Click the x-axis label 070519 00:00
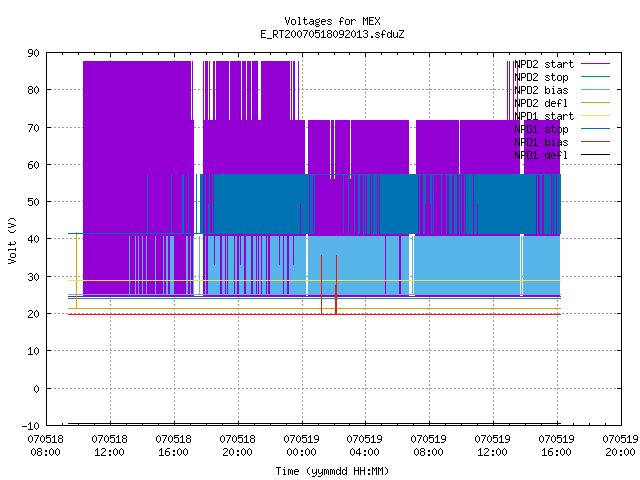Image resolution: width=640 pixels, height=480 pixels. [302, 446]
